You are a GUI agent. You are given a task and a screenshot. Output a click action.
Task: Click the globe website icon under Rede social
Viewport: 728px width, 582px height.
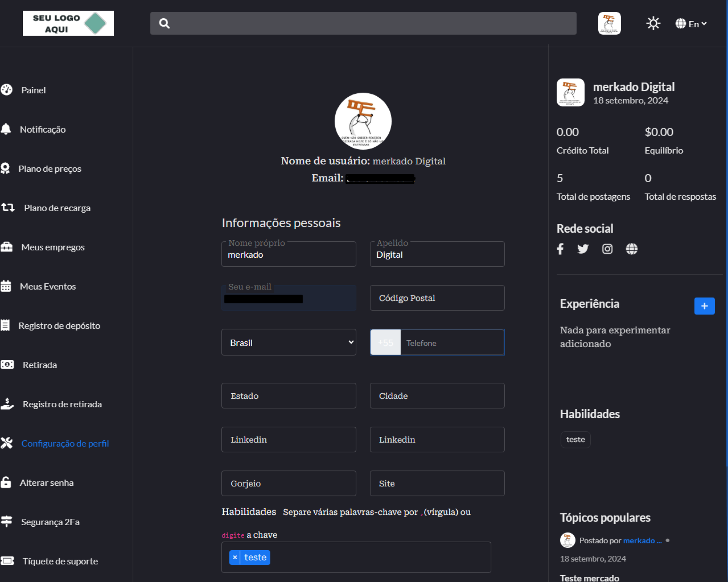coord(631,249)
